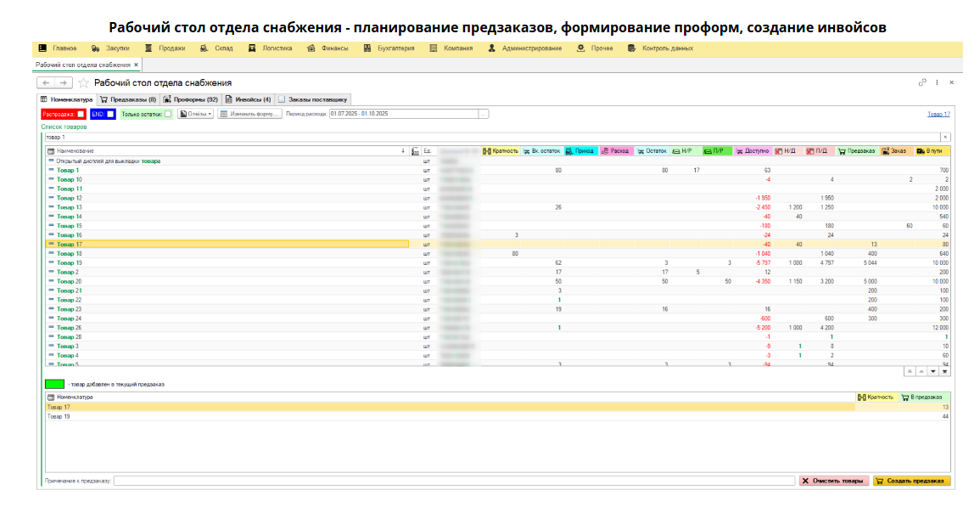
Task: Click the back navigation arrow
Action: (x=46, y=82)
